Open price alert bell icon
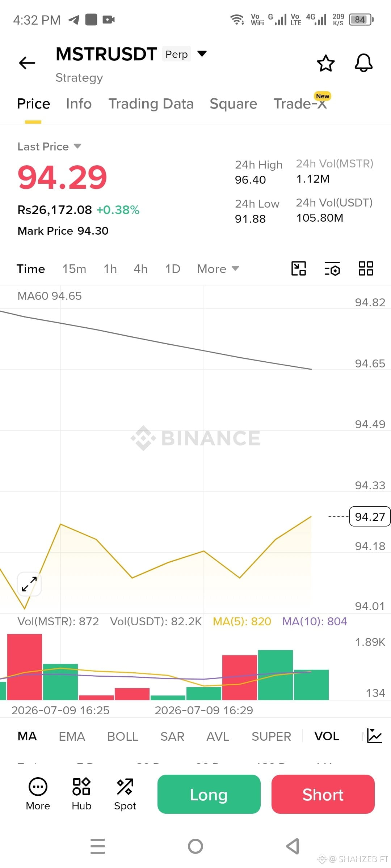This screenshot has height=868, width=391. click(x=363, y=63)
